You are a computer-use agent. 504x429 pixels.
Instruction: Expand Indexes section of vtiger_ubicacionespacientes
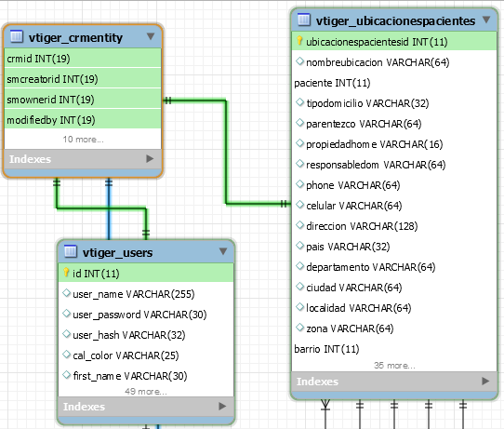485,382
